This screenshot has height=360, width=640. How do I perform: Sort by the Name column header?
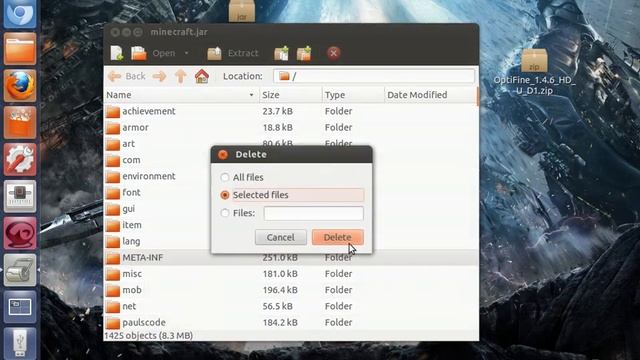click(181, 95)
